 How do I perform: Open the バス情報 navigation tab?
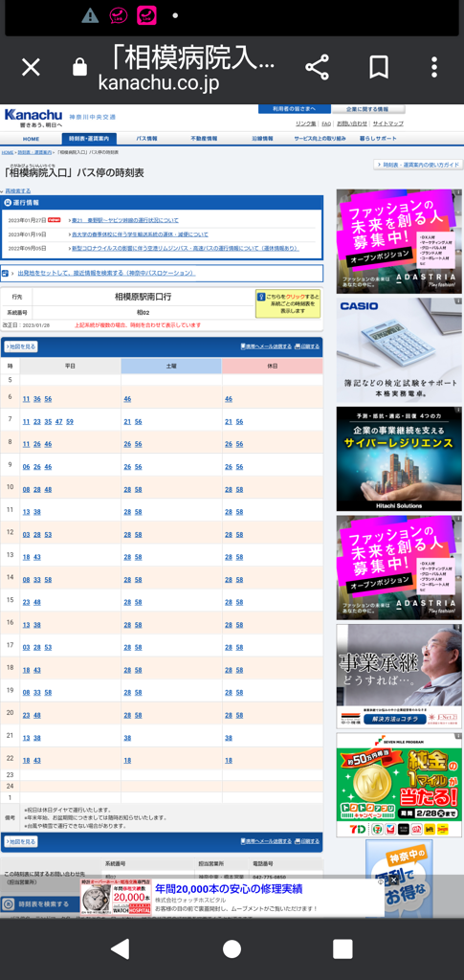tap(146, 139)
